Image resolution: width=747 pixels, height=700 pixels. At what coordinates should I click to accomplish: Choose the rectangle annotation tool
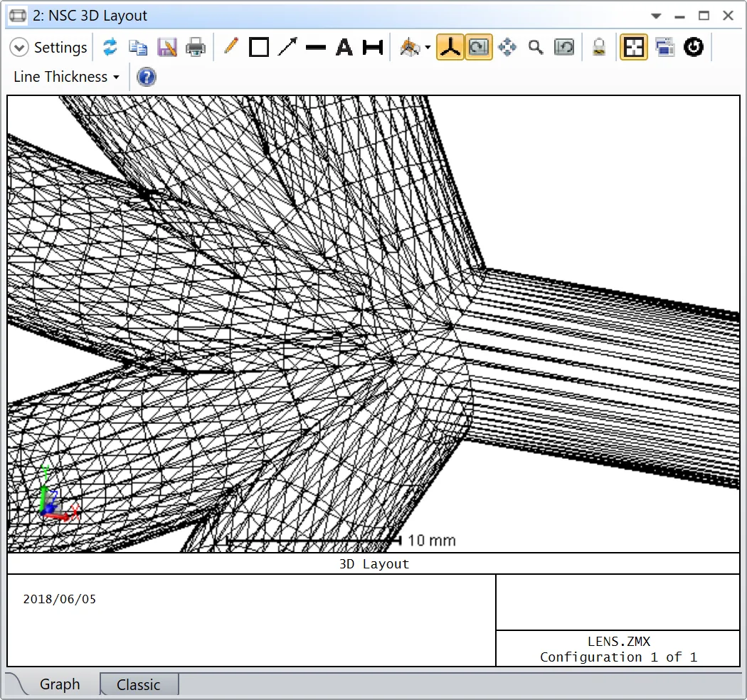click(x=259, y=47)
